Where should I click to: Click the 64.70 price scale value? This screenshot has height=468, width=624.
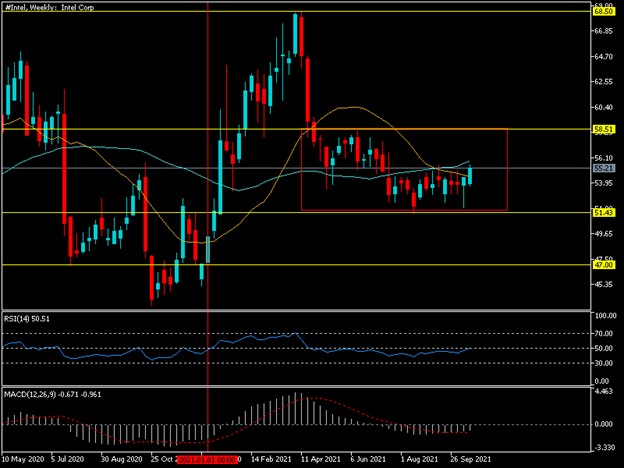click(x=604, y=57)
